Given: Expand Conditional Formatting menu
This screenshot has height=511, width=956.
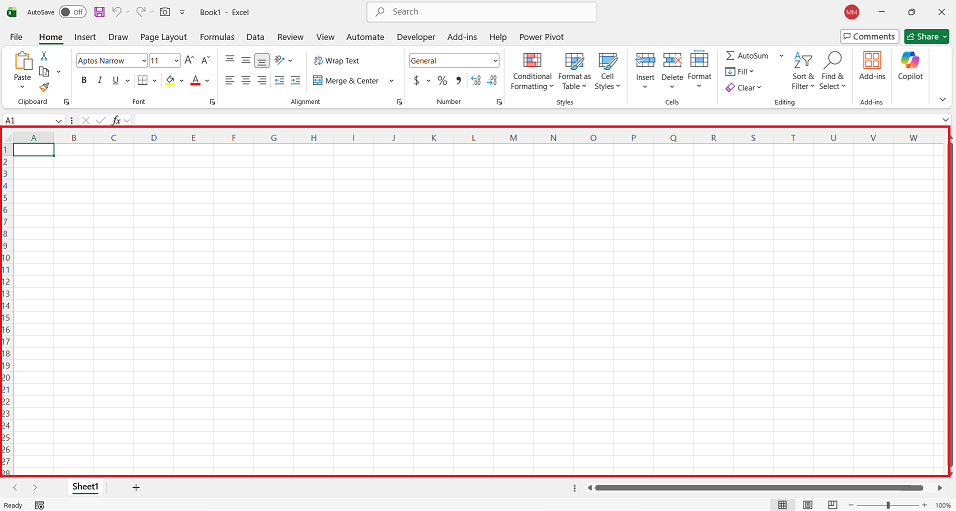Looking at the screenshot, I should tap(532, 72).
